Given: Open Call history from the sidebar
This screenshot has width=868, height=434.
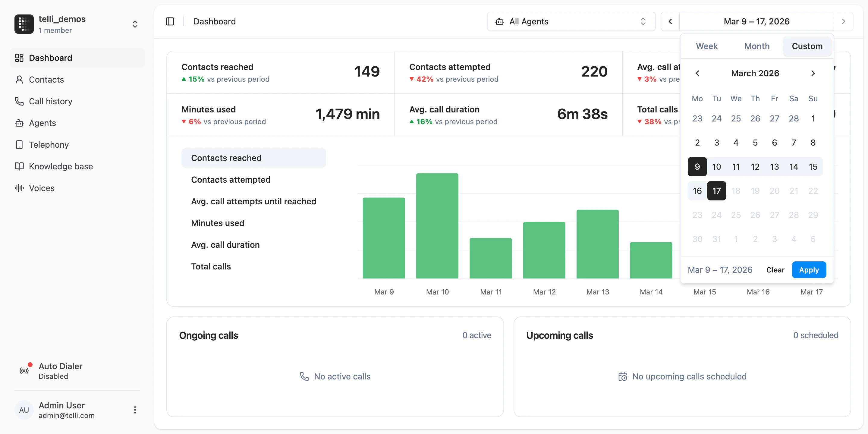Looking at the screenshot, I should click(x=50, y=101).
